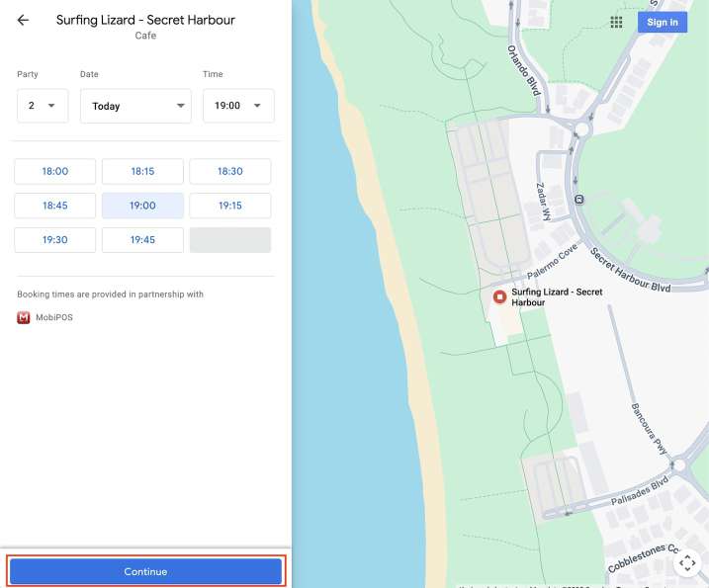The height and width of the screenshot is (588, 709).
Task: Select the 18:15 time slot
Action: point(142,171)
